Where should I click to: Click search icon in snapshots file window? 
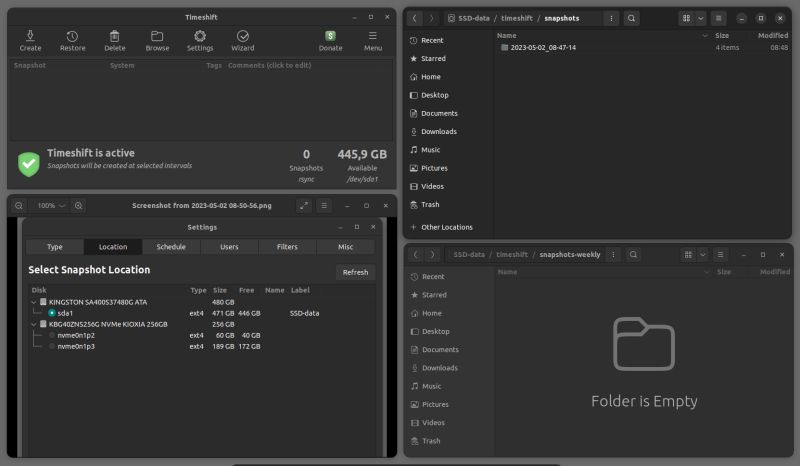[631, 18]
